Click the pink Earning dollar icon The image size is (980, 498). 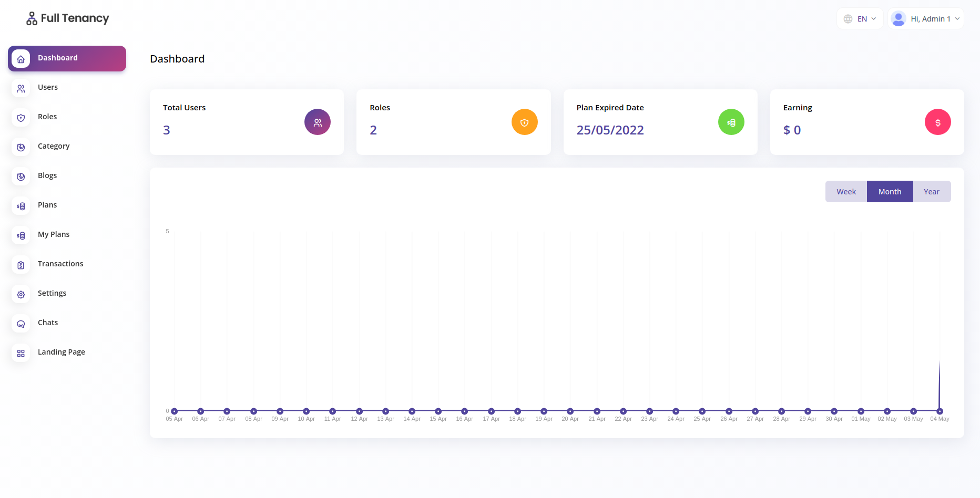click(937, 122)
